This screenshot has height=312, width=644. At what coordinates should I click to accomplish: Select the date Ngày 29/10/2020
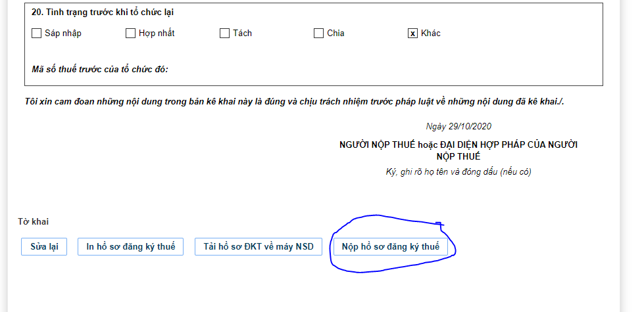pos(458,126)
